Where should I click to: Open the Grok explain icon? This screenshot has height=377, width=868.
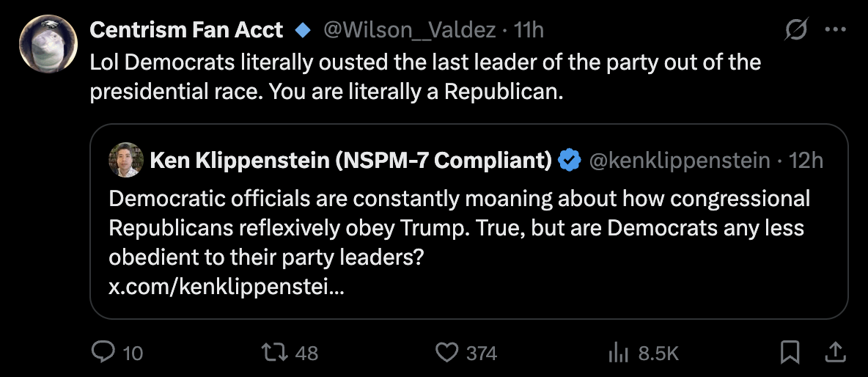click(795, 30)
